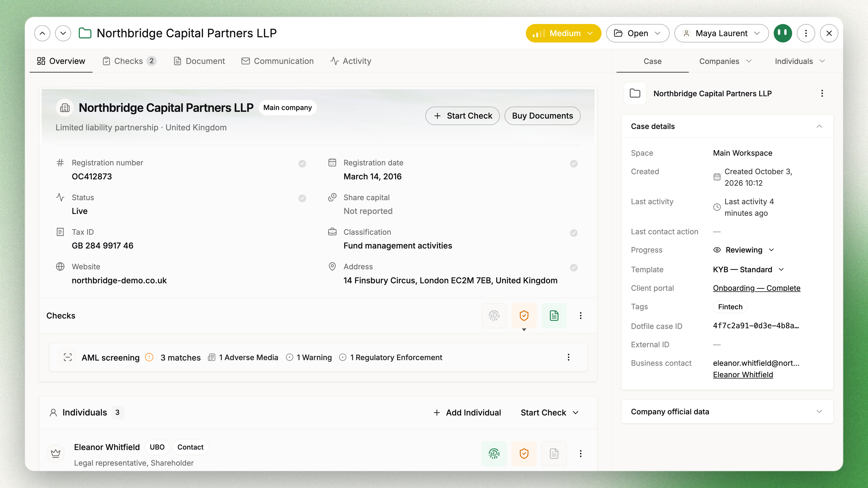
Task: Change the KYB — Standard template dropdown
Action: [x=748, y=270]
